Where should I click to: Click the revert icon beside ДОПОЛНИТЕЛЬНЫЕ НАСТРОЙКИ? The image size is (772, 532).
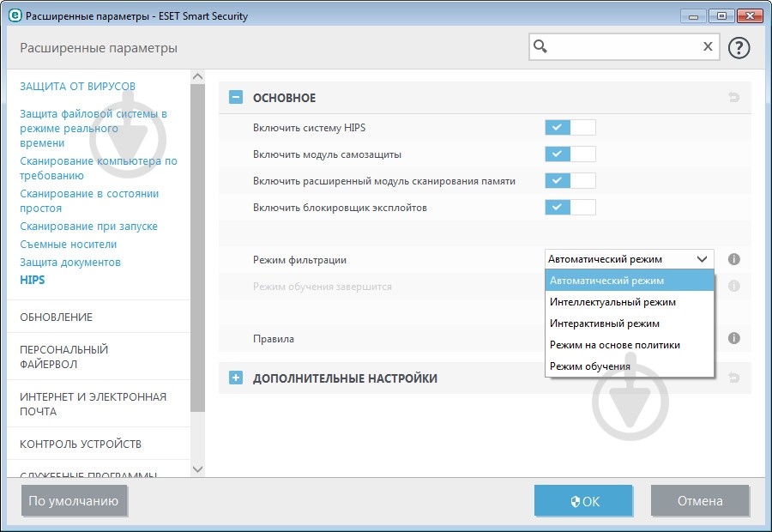(x=733, y=377)
